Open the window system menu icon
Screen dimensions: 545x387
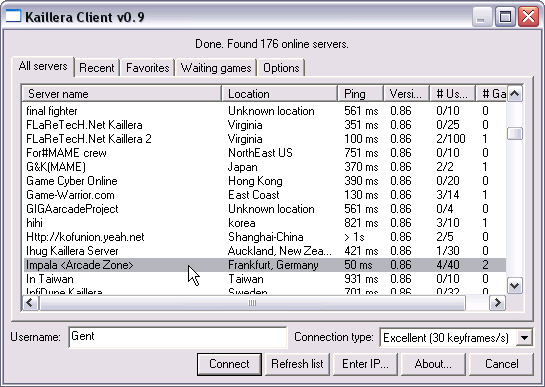coord(13,16)
